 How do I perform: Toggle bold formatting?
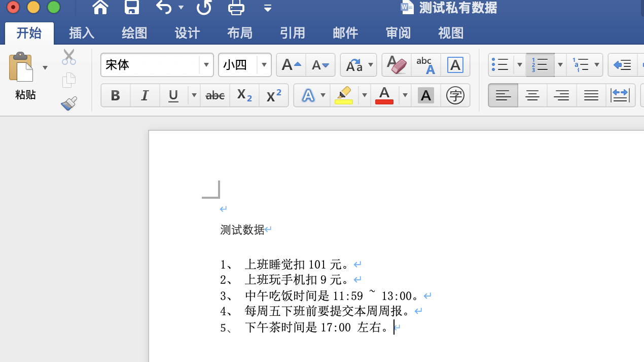click(115, 95)
